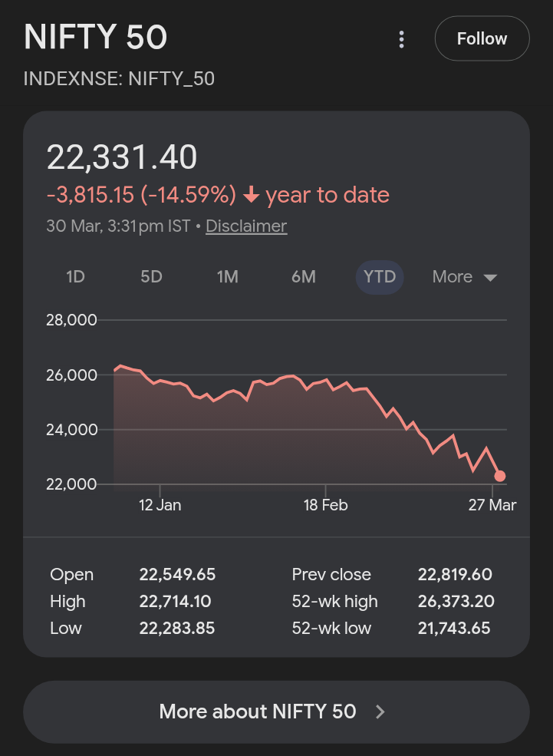The width and height of the screenshot is (553, 756).
Task: Choose the YTD range tab
Action: pos(380,277)
